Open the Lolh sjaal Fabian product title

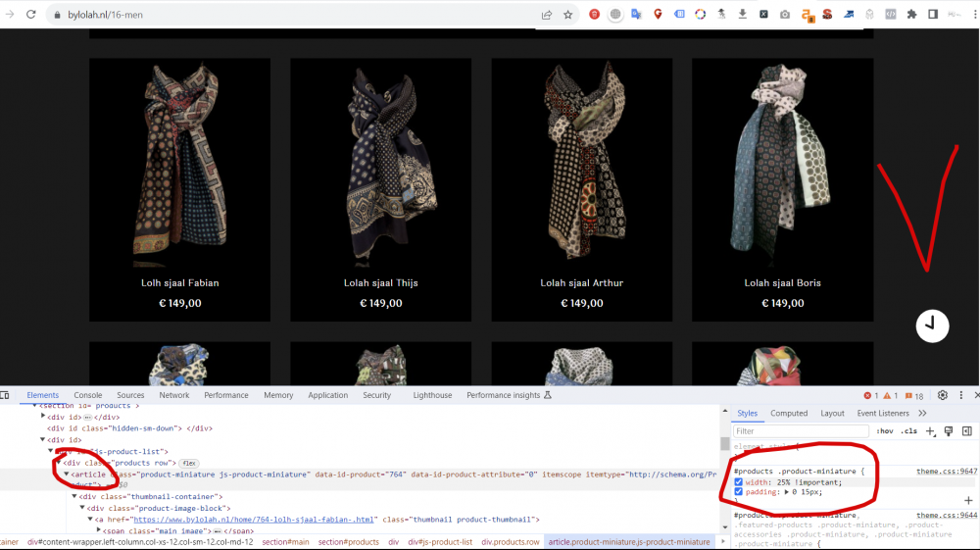coord(180,283)
